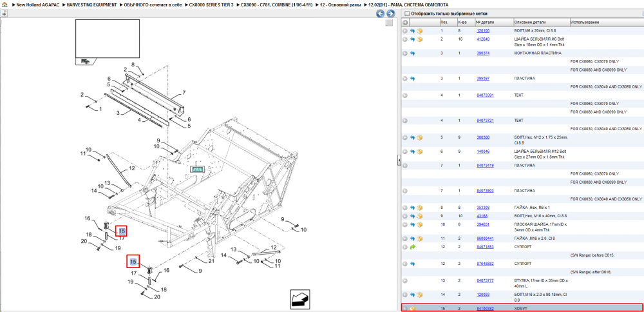Open part number link 300388
644x312 pixels.
coord(482,137)
